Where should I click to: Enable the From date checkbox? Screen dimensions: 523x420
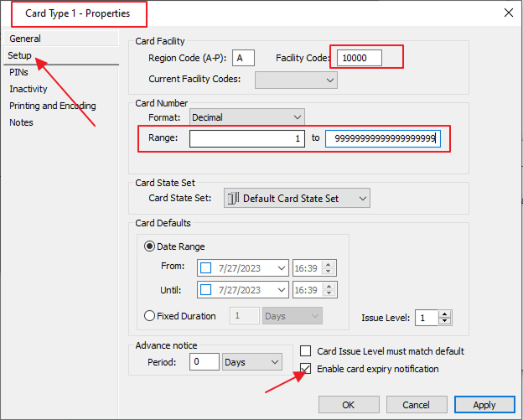(206, 268)
